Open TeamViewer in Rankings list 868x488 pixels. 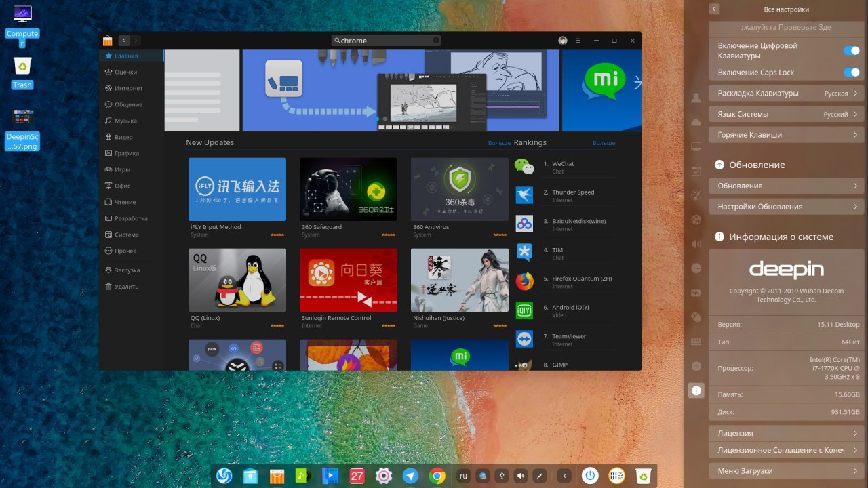pyautogui.click(x=564, y=340)
